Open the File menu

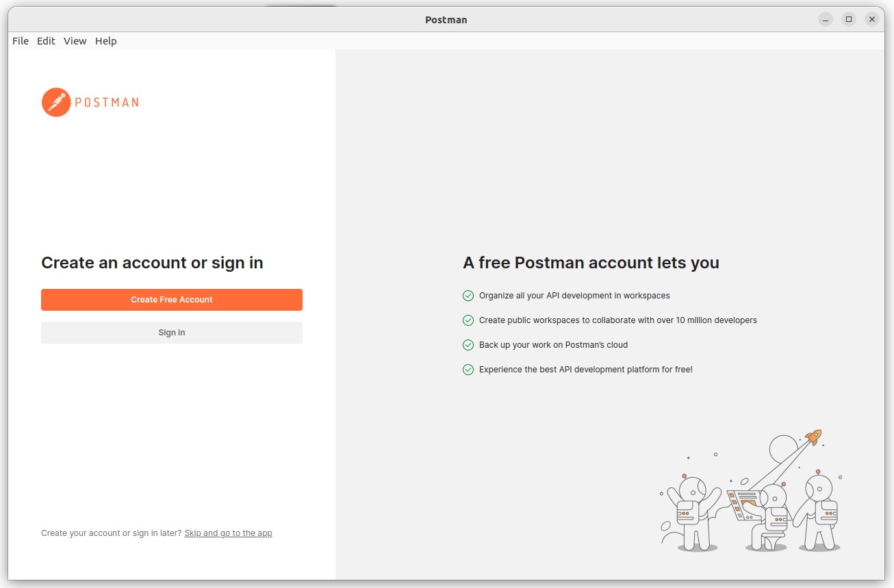click(x=21, y=41)
